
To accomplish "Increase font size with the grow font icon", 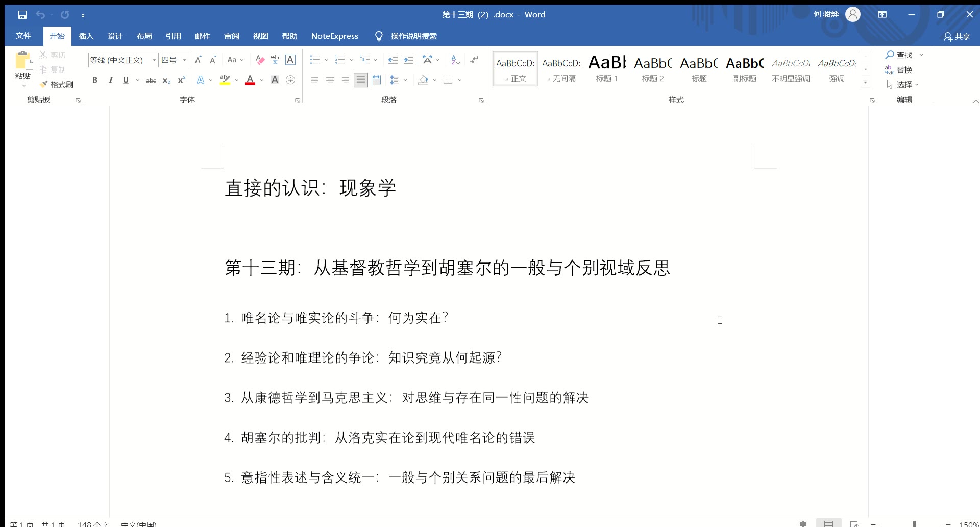I will [x=199, y=60].
